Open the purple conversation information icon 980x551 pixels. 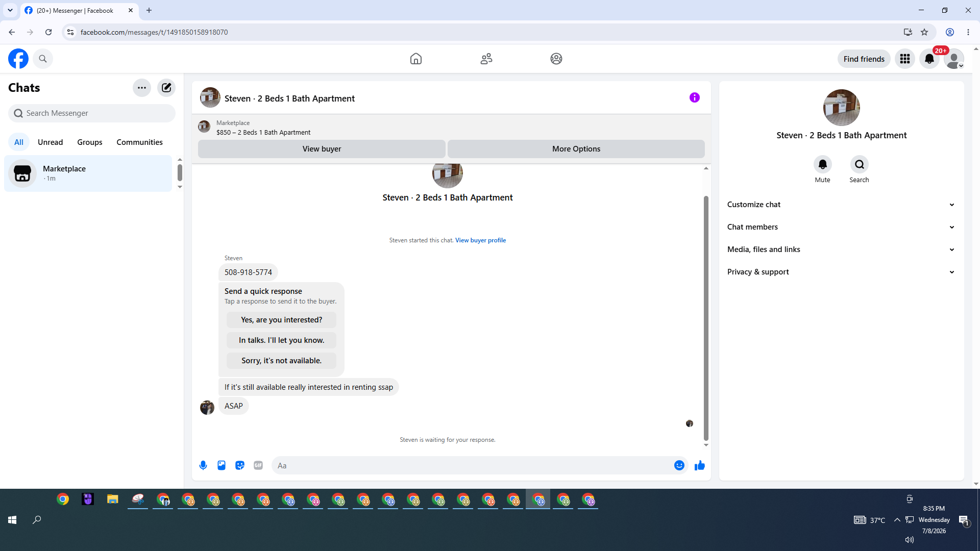(x=695, y=97)
